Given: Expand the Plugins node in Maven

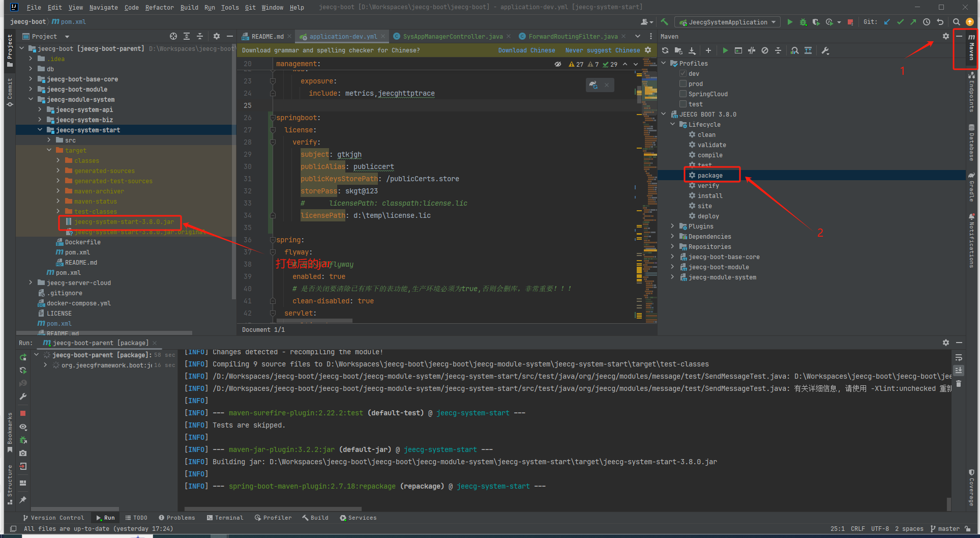Looking at the screenshot, I should click(673, 226).
